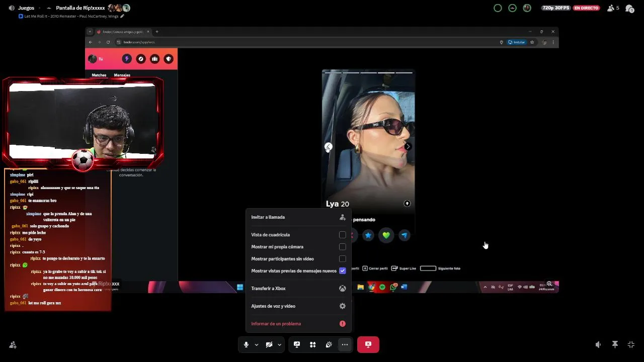Click the red alert icon in menu
644x362 pixels.
point(343,324)
